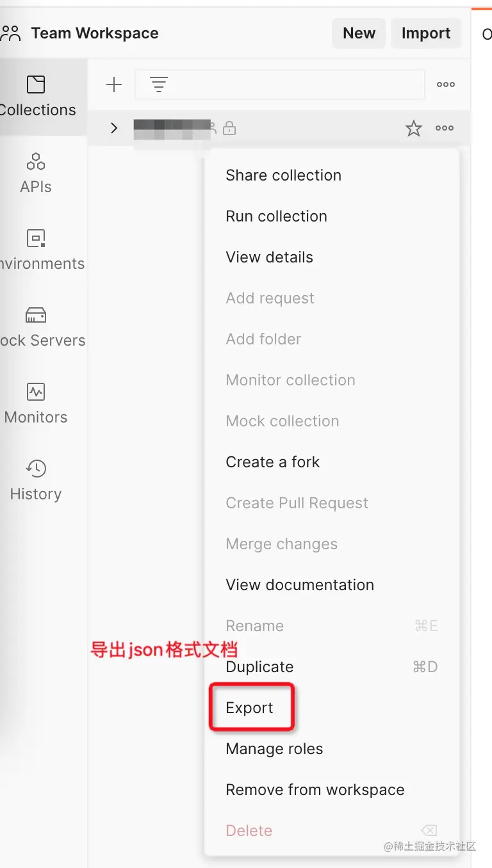Click the Import button

426,33
